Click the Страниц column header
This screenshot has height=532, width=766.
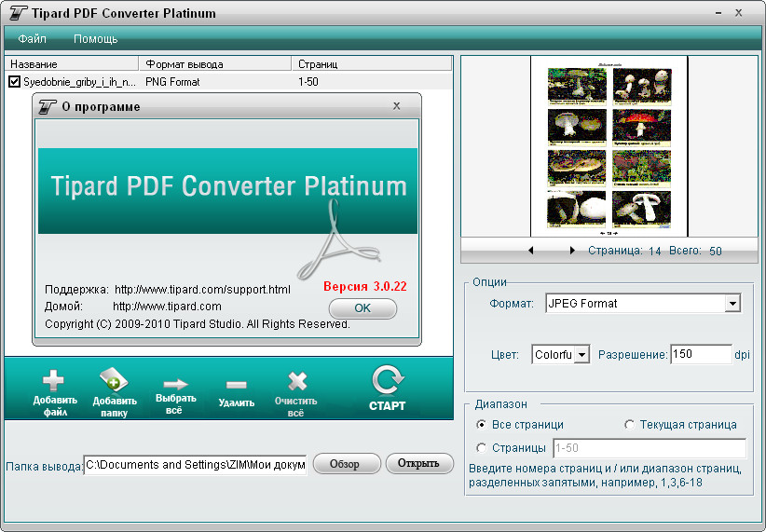[x=372, y=64]
